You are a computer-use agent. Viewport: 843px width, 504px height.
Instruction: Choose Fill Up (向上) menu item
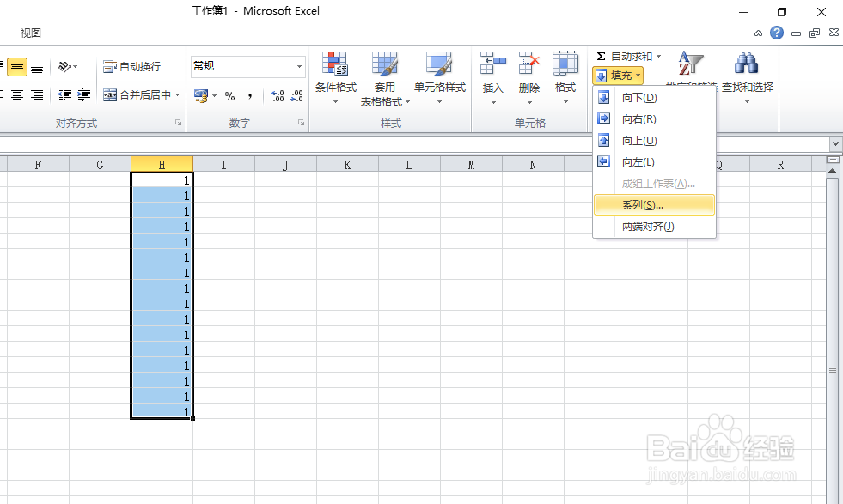[654, 141]
